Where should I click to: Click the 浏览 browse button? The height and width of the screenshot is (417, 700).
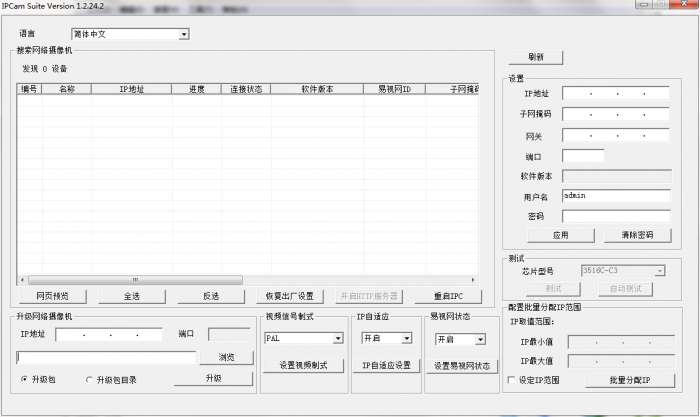click(x=226, y=357)
